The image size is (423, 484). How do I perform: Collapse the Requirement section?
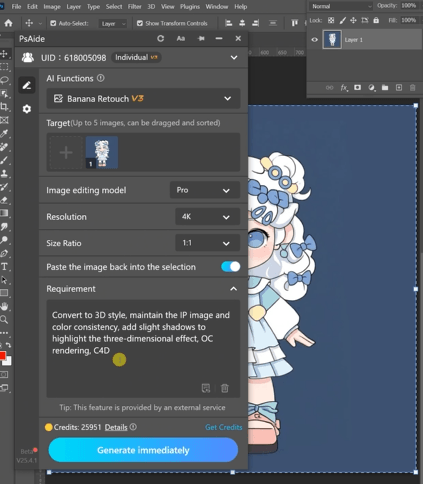(x=234, y=289)
